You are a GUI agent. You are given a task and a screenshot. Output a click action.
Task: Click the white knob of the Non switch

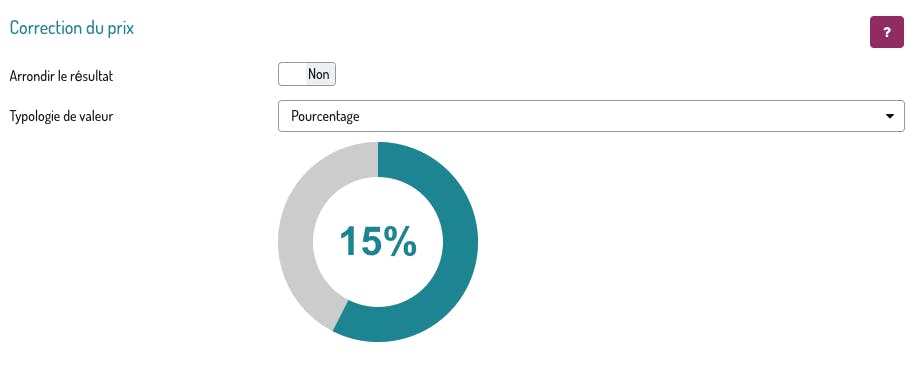click(x=292, y=74)
